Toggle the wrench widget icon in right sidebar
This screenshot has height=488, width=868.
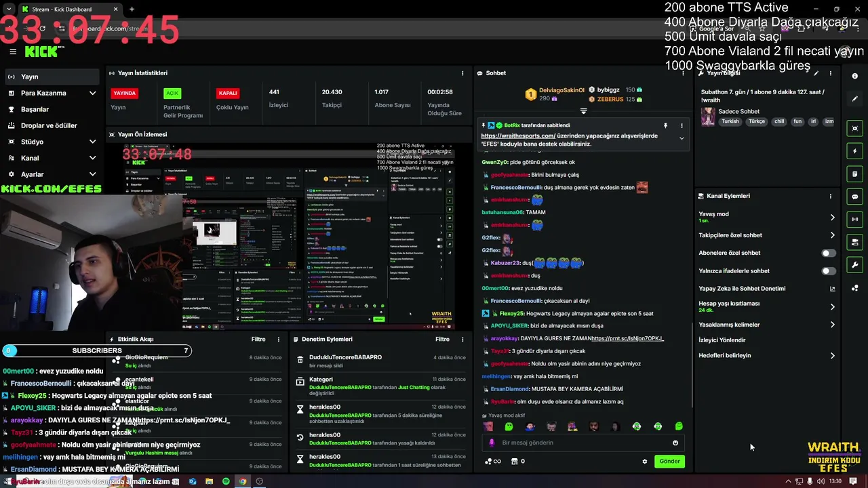coord(855,265)
